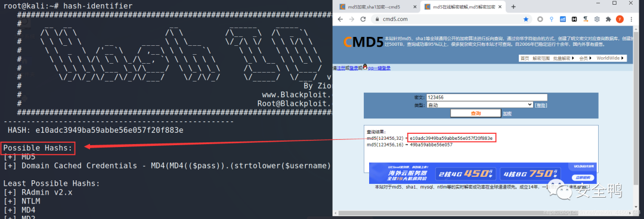Screen dimensions: 644x219
Task: Open the blue pin extension icon
Action: point(552,19)
